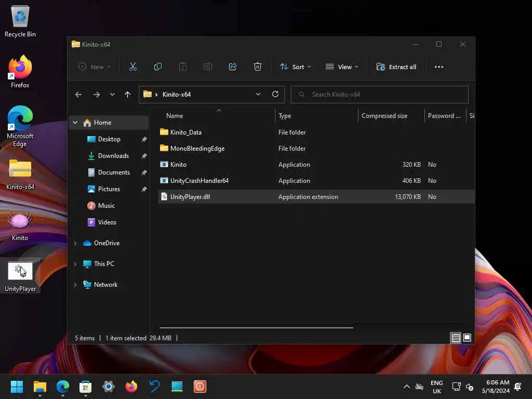Select Microsoft Edge desktop shortcut
Viewport: 532px width, 399px height.
[20, 126]
